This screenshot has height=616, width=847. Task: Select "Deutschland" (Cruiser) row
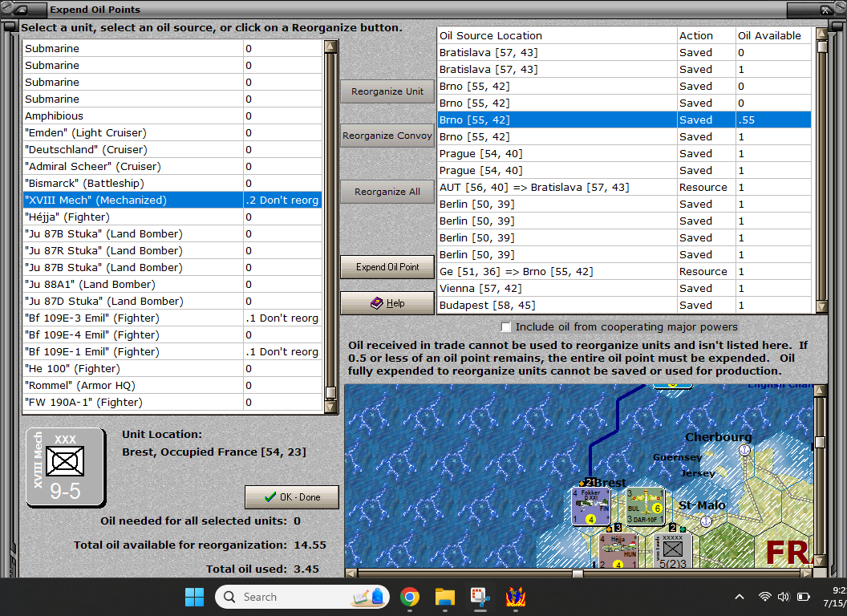[x=173, y=150]
